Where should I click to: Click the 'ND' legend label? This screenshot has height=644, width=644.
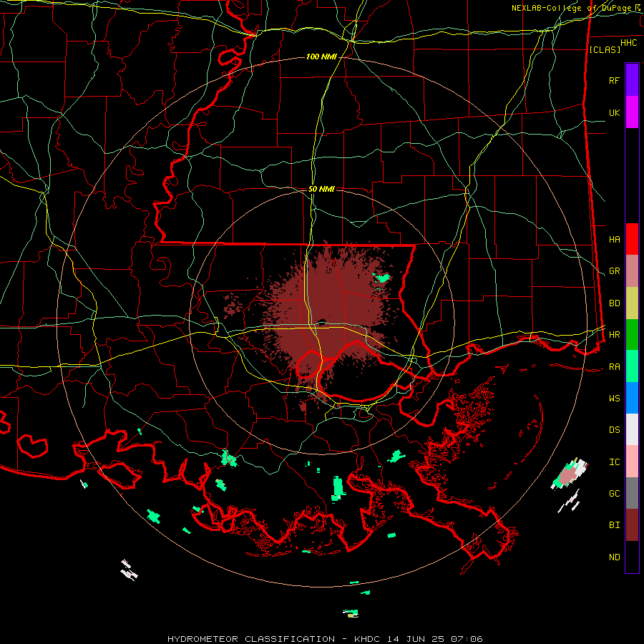coord(614,557)
